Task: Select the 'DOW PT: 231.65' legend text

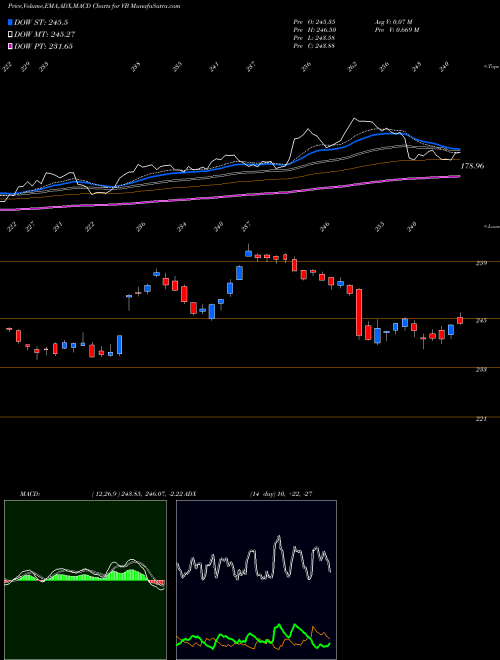Action: coord(44,46)
